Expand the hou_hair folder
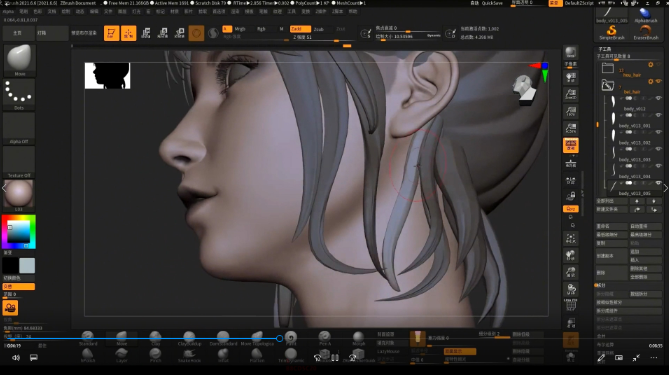 [x=608, y=68]
